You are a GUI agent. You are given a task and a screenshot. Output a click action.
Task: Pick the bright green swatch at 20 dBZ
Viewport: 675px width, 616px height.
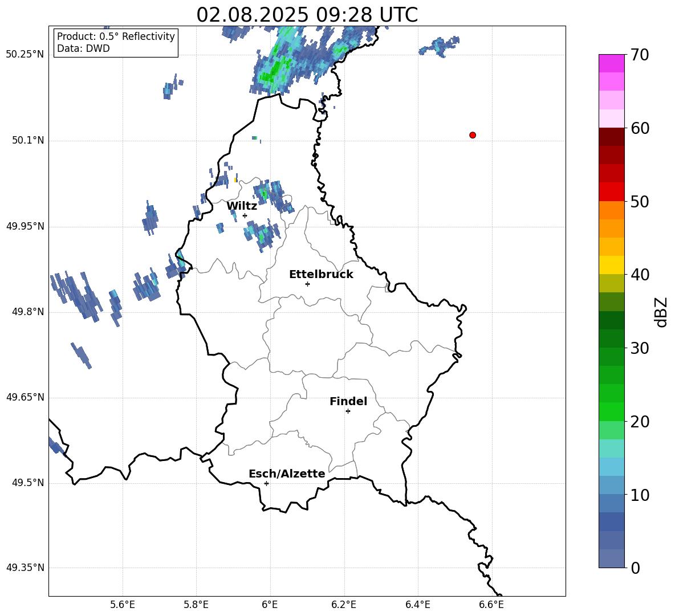[x=612, y=411]
